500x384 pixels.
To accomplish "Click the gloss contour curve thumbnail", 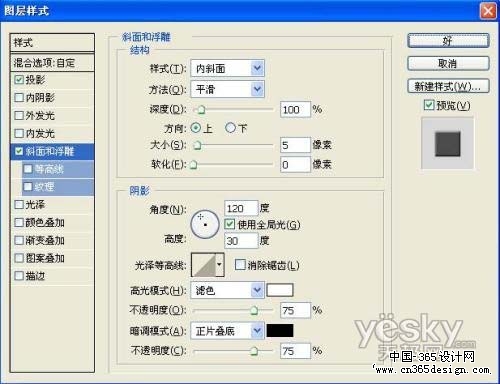I will pos(204,265).
